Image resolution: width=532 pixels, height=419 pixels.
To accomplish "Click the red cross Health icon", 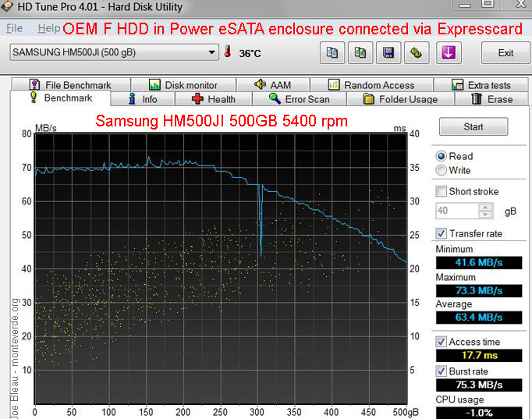I will [197, 99].
